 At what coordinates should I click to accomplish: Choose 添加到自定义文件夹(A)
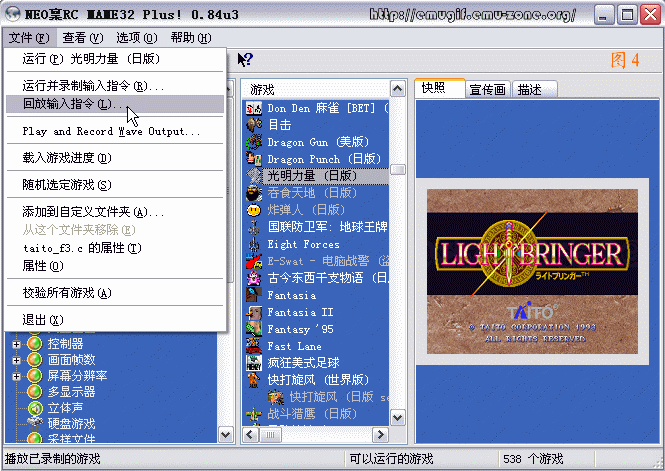(115, 212)
